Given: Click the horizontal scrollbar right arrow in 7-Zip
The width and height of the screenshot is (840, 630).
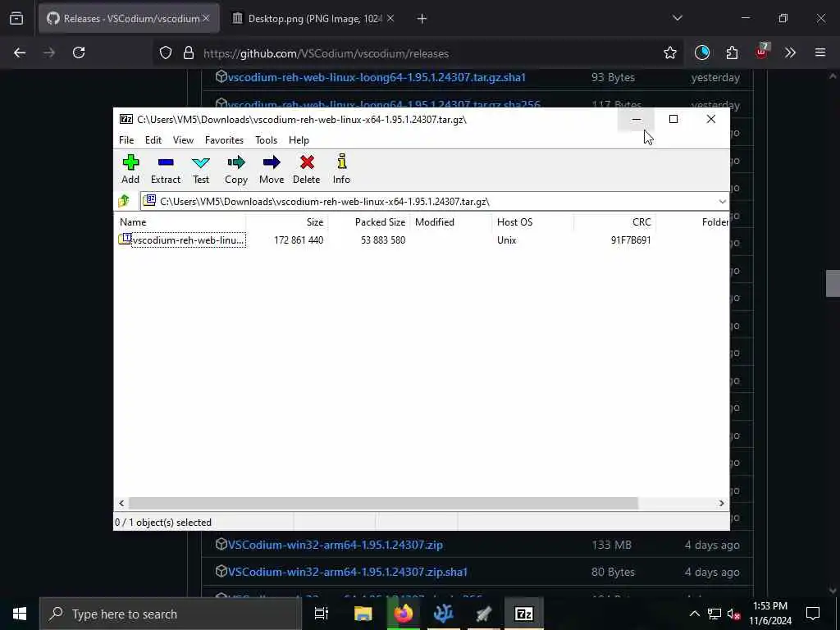Looking at the screenshot, I should [722, 503].
